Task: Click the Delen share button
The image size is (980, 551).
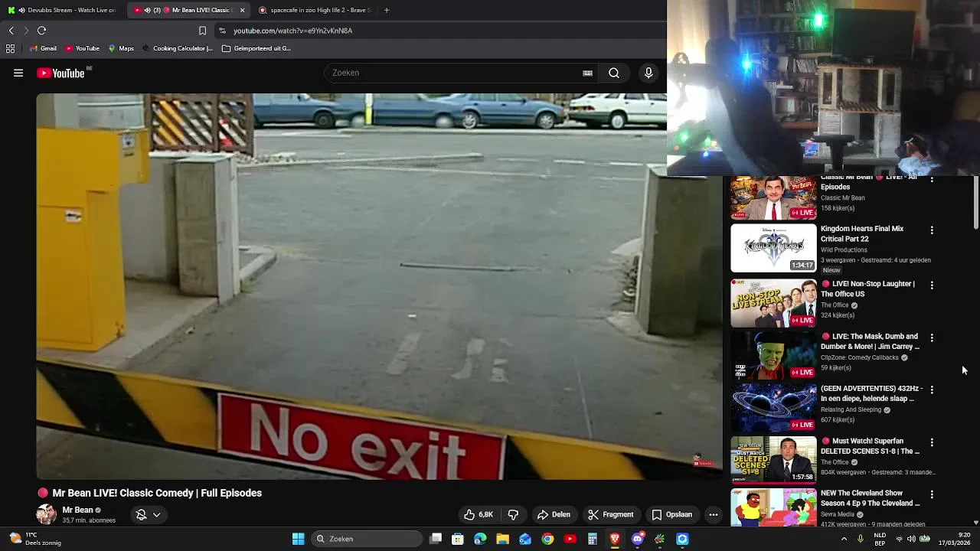Action: (x=553, y=514)
